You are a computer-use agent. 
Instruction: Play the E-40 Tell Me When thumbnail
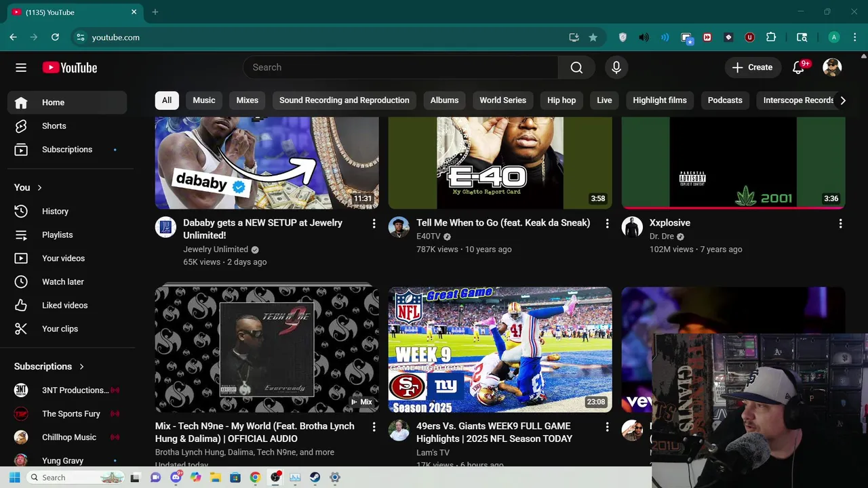pos(500,163)
